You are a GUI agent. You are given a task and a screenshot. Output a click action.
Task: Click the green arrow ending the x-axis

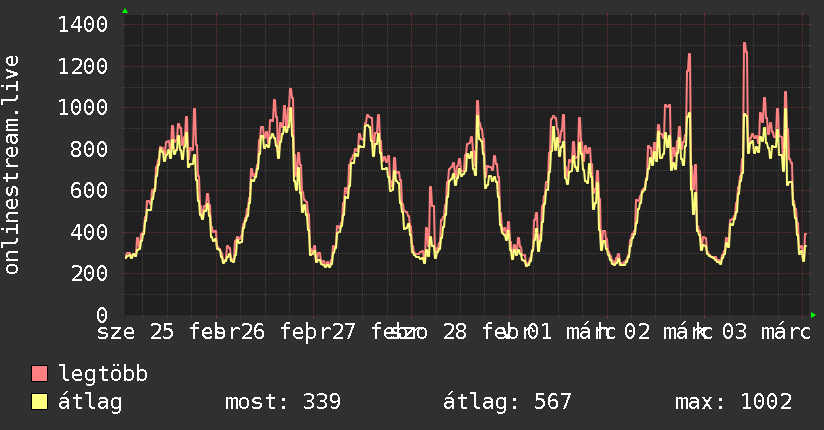pos(813,315)
